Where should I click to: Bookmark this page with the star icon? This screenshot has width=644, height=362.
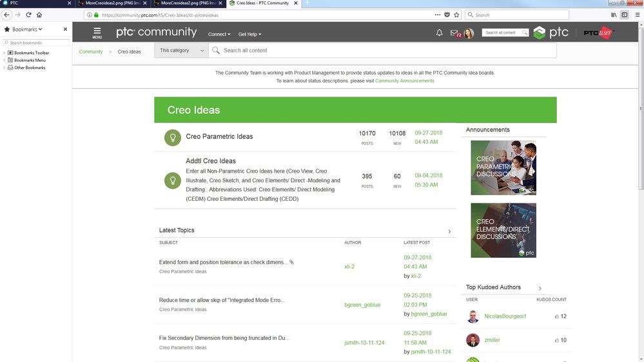pos(456,15)
